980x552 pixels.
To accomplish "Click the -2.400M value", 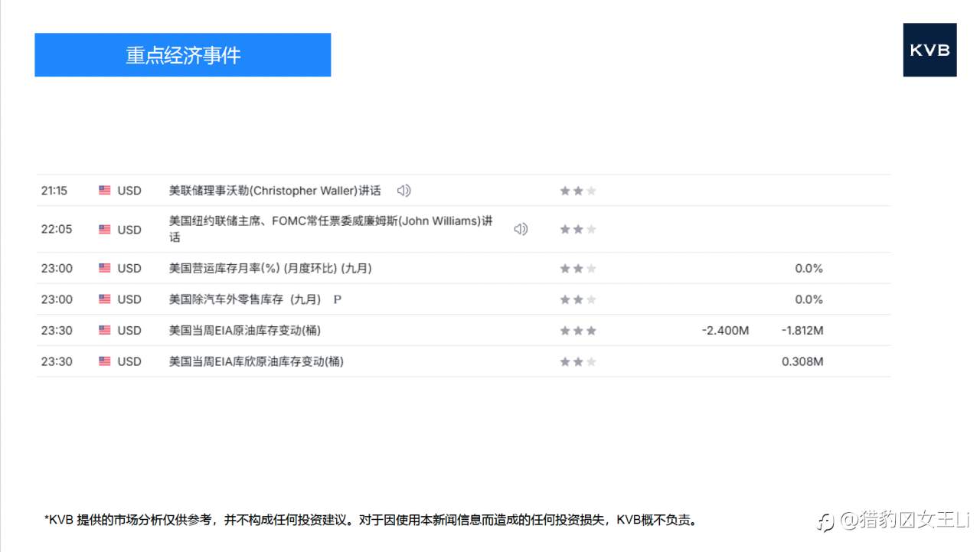I will tap(725, 331).
